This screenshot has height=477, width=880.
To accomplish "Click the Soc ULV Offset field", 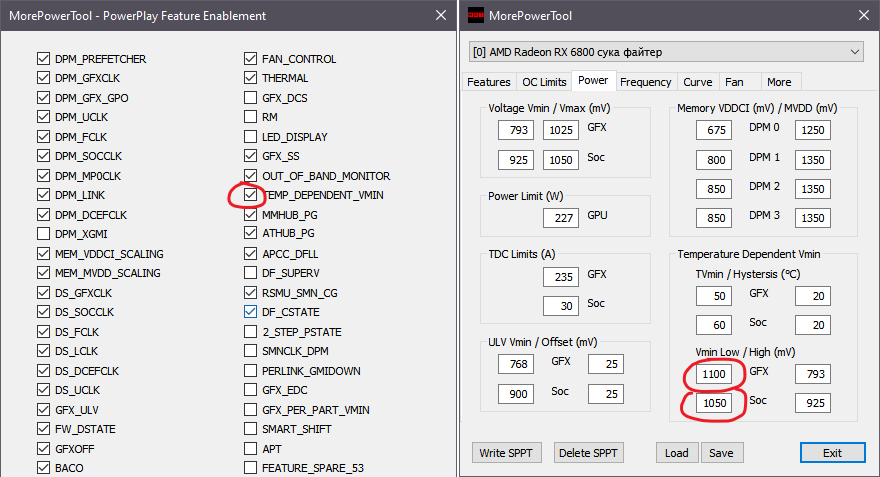I will pos(606,394).
